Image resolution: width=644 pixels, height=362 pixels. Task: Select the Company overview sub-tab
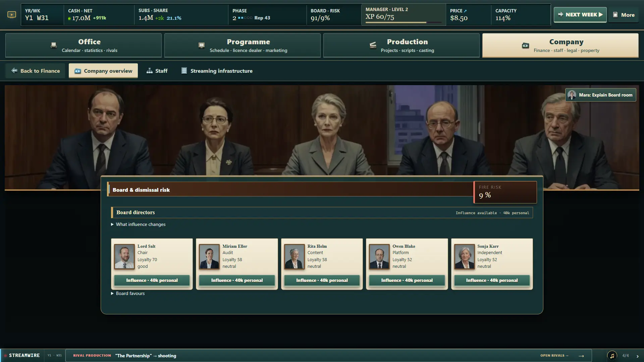click(103, 71)
